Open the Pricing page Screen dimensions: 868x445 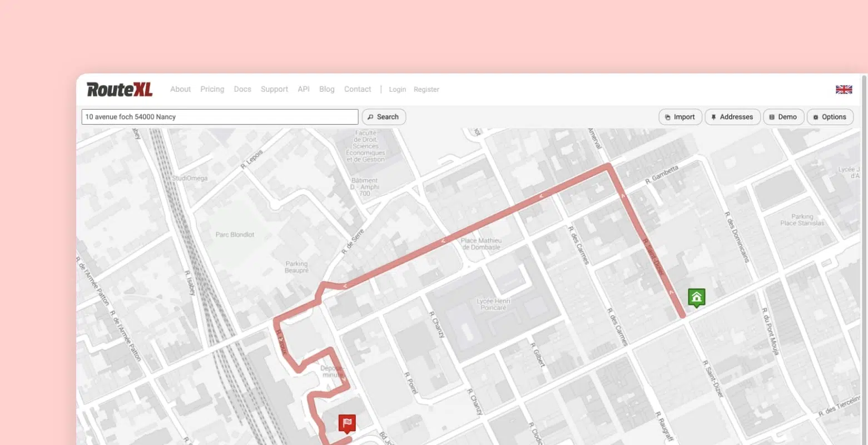[x=212, y=89]
